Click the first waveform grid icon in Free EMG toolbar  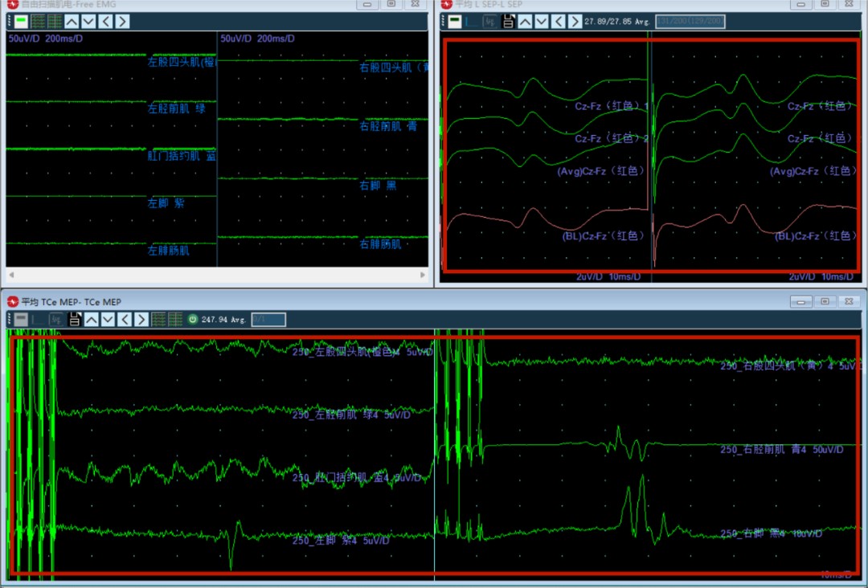point(37,22)
